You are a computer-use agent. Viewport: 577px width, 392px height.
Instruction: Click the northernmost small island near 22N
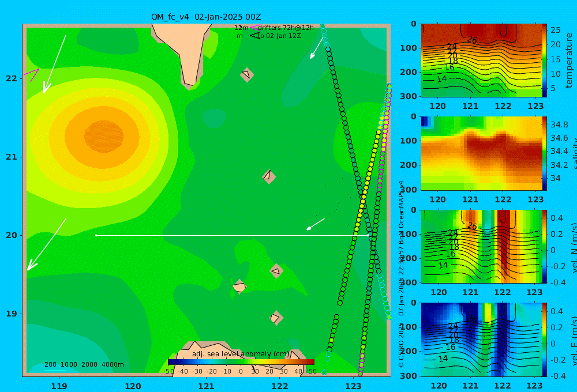247,74
